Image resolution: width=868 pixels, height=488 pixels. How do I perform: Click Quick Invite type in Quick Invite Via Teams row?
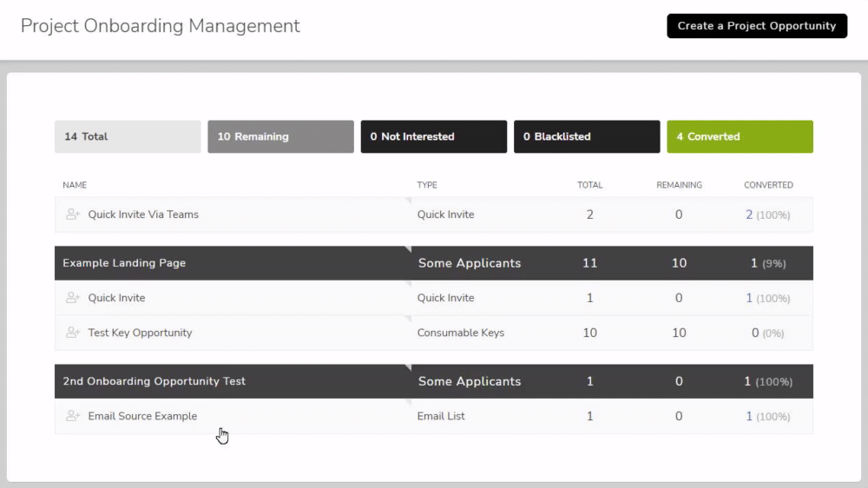(445, 214)
